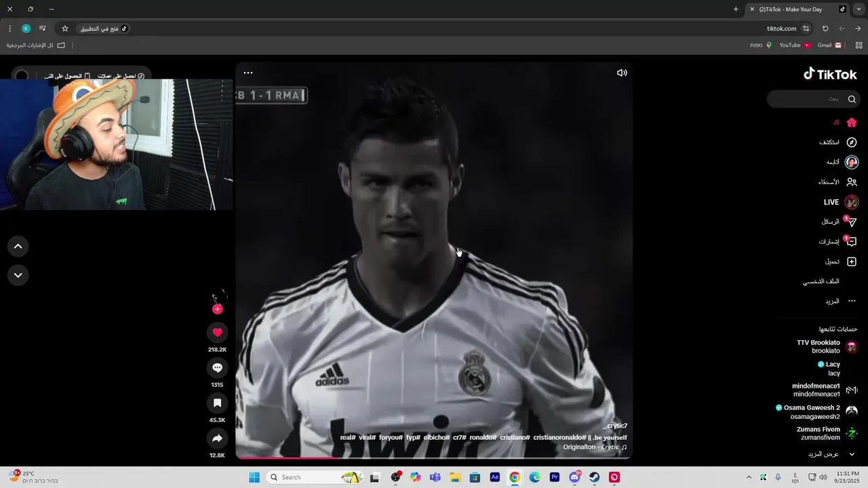Open After Effects from the taskbar

pyautogui.click(x=495, y=477)
